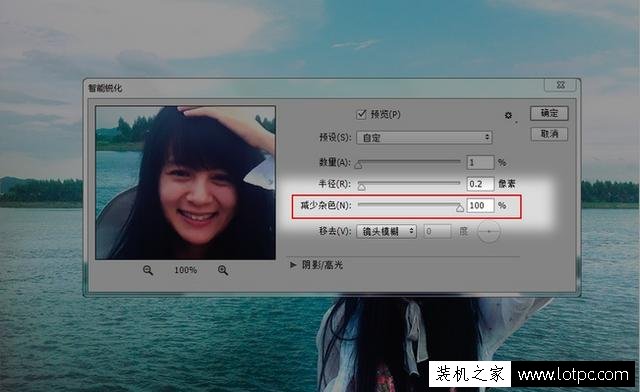This screenshot has width=640, height=392.
Task: Click the 减少杂色 value field showing 100
Action: (x=480, y=205)
